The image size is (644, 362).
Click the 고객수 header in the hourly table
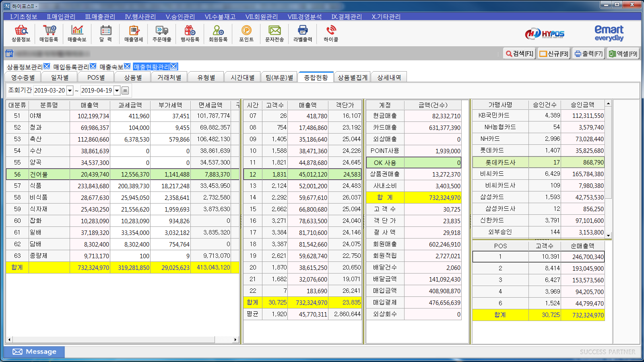(x=275, y=105)
